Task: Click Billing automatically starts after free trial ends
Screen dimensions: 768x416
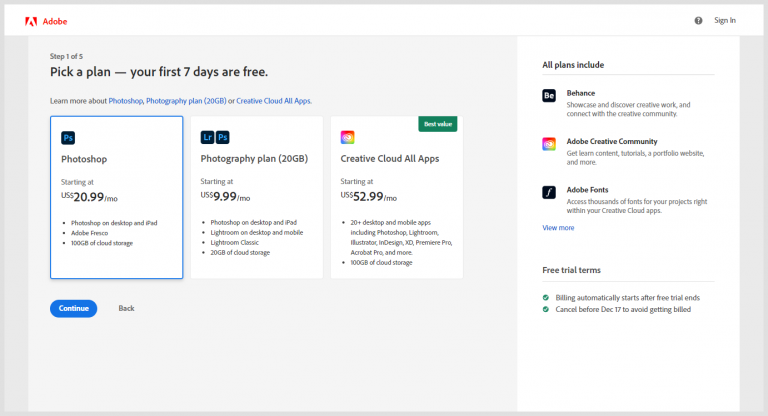Action: [x=628, y=298]
